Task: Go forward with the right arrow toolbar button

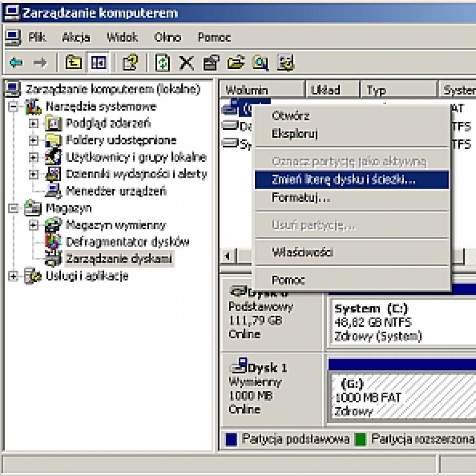Action: tap(40, 63)
